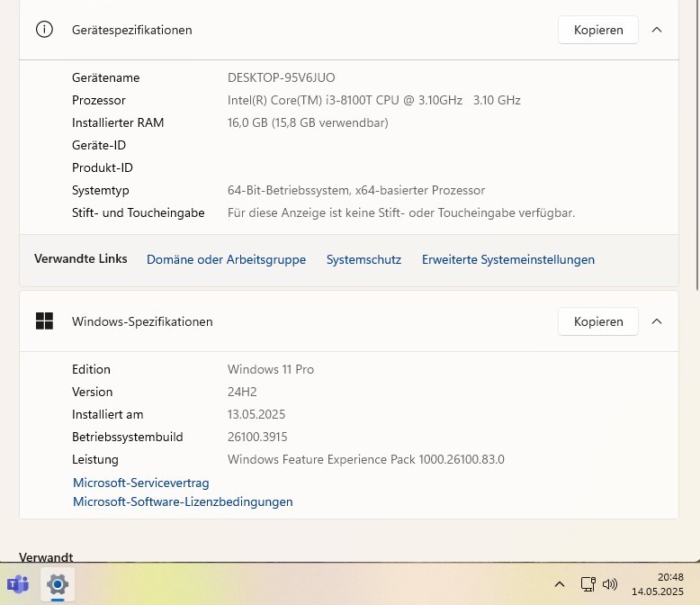Open Microsoft-Software-Lizenzbedingungen link
Screen dimensions: 700x605
click(183, 501)
